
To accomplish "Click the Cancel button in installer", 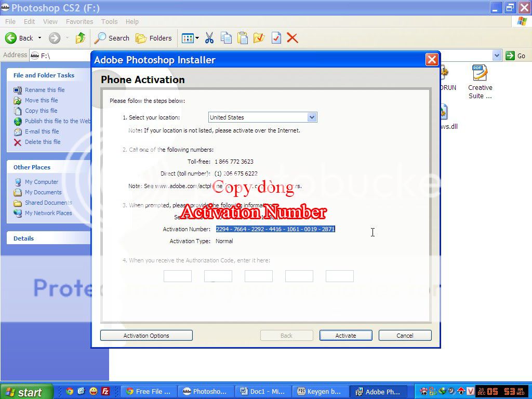I will click(405, 336).
